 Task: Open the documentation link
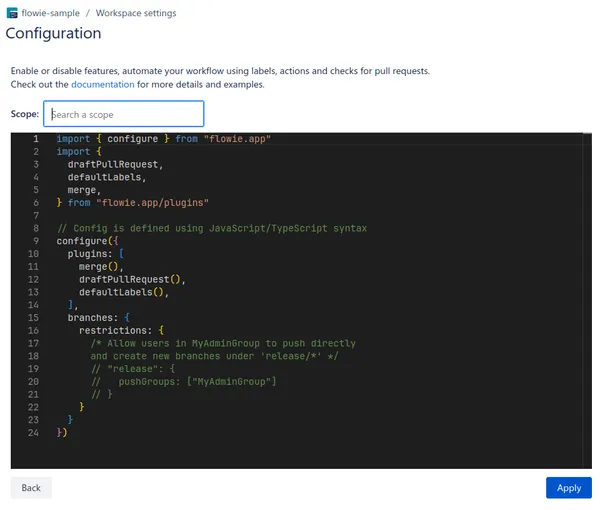(103, 84)
